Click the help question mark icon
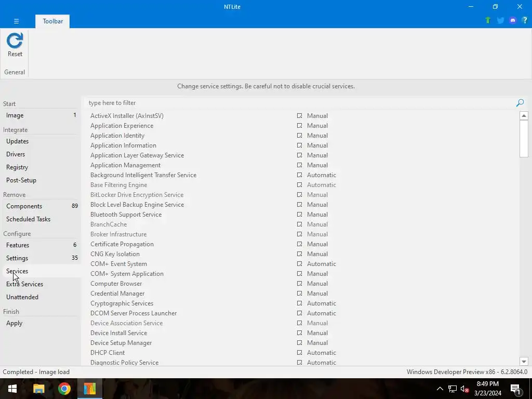Image resolution: width=532 pixels, height=399 pixels. [525, 20]
